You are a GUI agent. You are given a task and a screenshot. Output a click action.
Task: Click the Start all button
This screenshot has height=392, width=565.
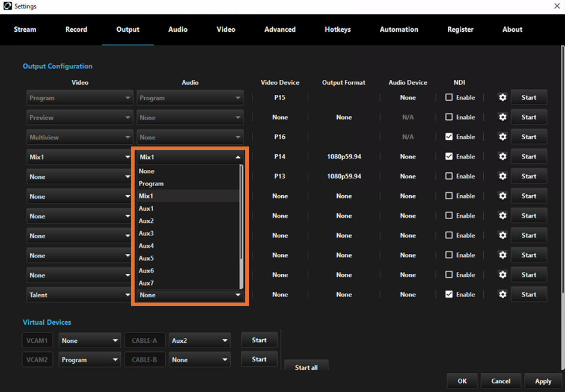tap(306, 367)
